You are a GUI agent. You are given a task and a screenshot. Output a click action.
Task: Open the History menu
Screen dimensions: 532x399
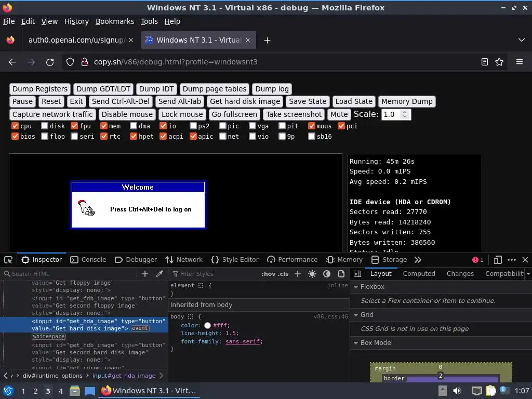[x=77, y=21]
